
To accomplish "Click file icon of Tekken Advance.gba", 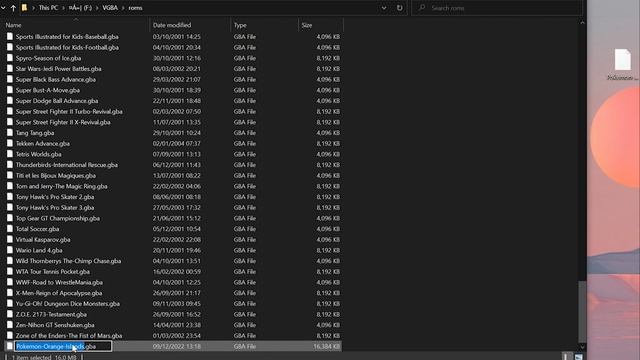I will coord(10,143).
